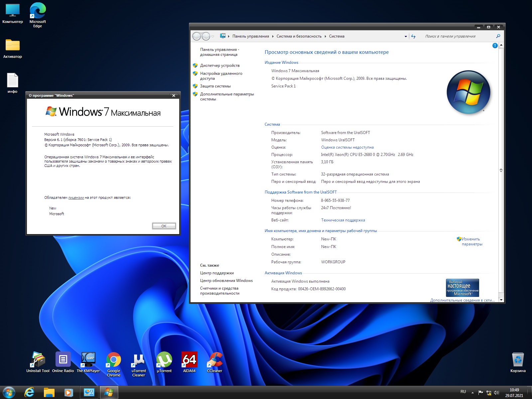Viewport: 532px width, 399px height.
Task: Click OK in About Windows dialog
Action: pos(164,226)
